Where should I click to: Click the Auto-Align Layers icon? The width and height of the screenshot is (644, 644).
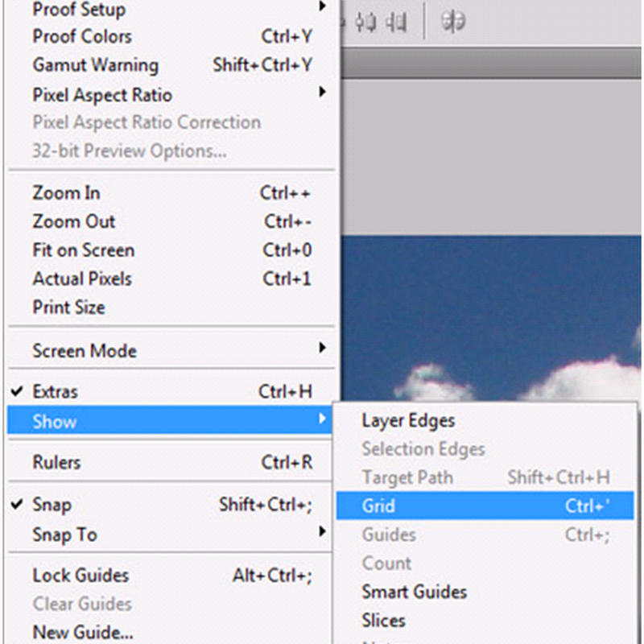coord(452,22)
